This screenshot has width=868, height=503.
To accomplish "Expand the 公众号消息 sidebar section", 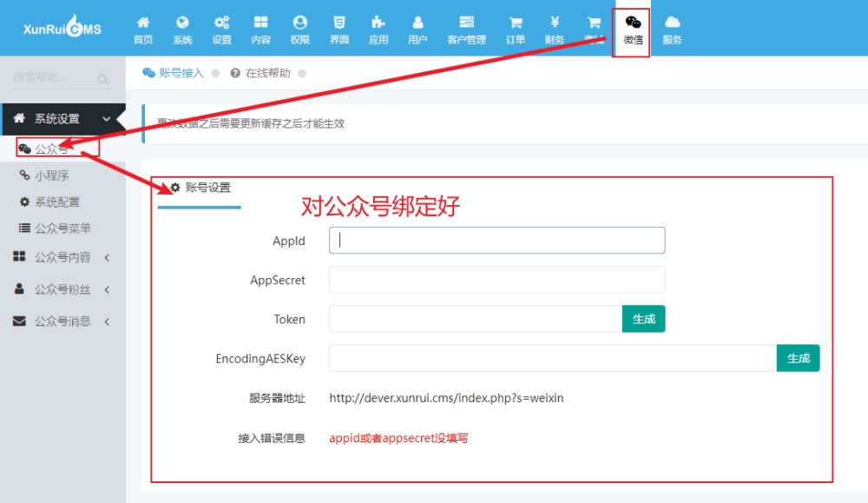I will point(62,321).
